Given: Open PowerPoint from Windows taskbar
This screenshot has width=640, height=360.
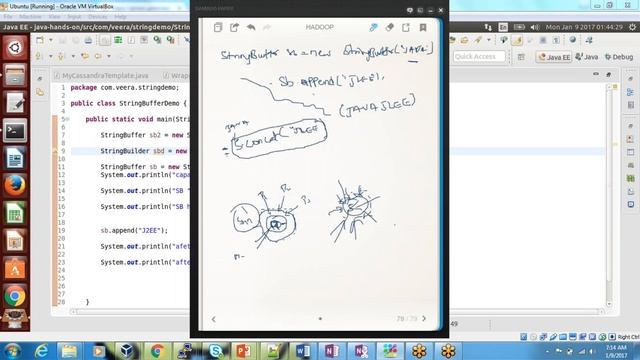Looking at the screenshot, I should pyautogui.click(x=244, y=351).
